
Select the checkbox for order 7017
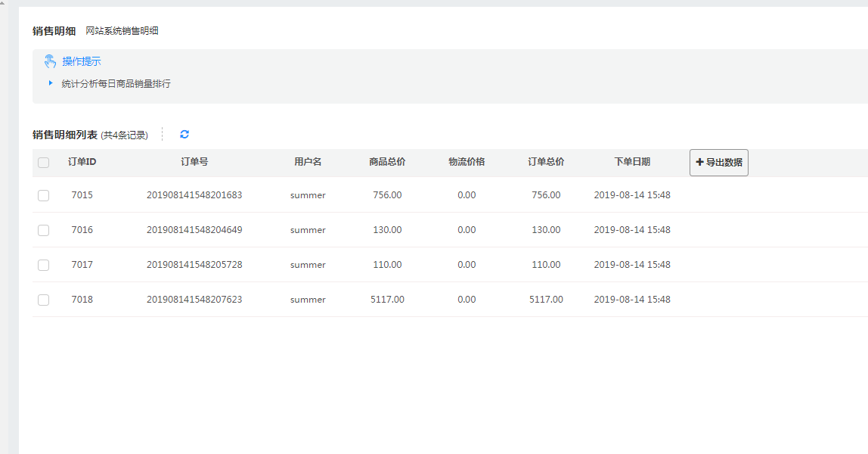tap(44, 265)
